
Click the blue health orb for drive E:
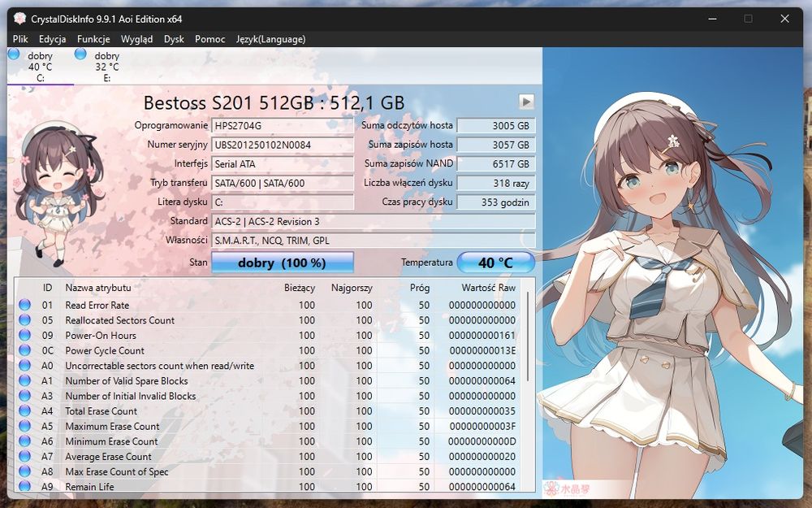coord(80,54)
